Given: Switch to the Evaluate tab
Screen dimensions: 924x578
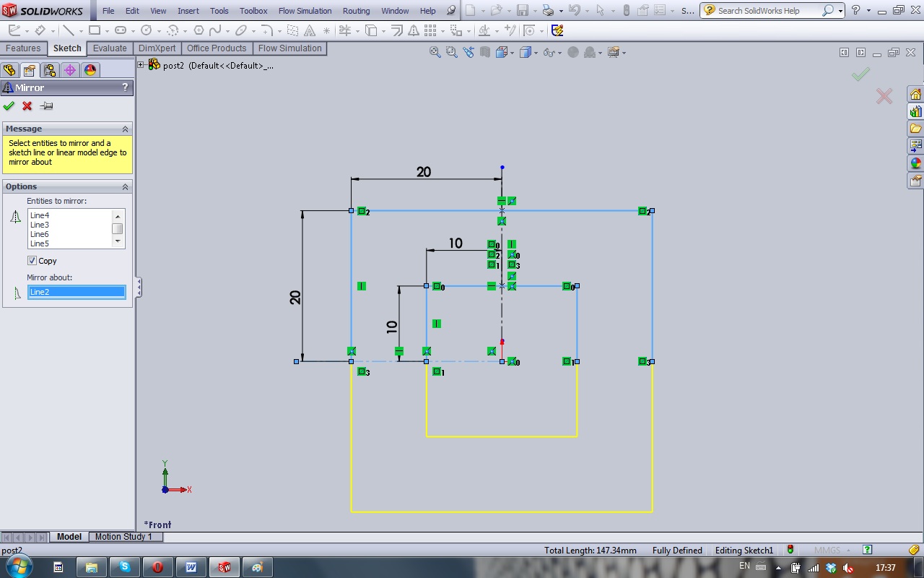Looking at the screenshot, I should click(110, 48).
